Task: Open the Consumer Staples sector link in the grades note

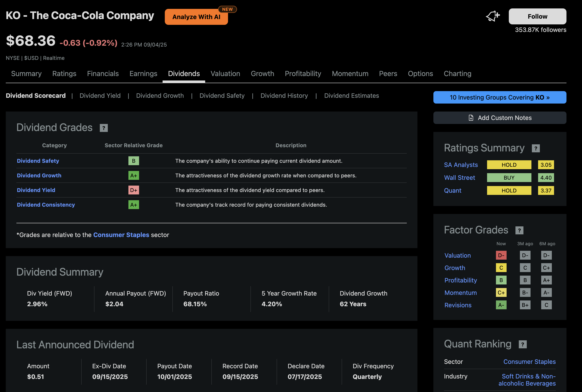Action: coord(121,235)
